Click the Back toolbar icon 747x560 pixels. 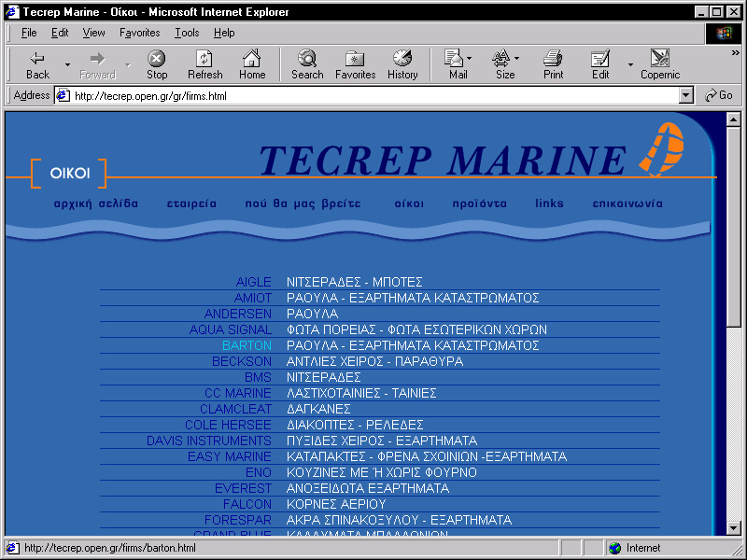pos(37,59)
